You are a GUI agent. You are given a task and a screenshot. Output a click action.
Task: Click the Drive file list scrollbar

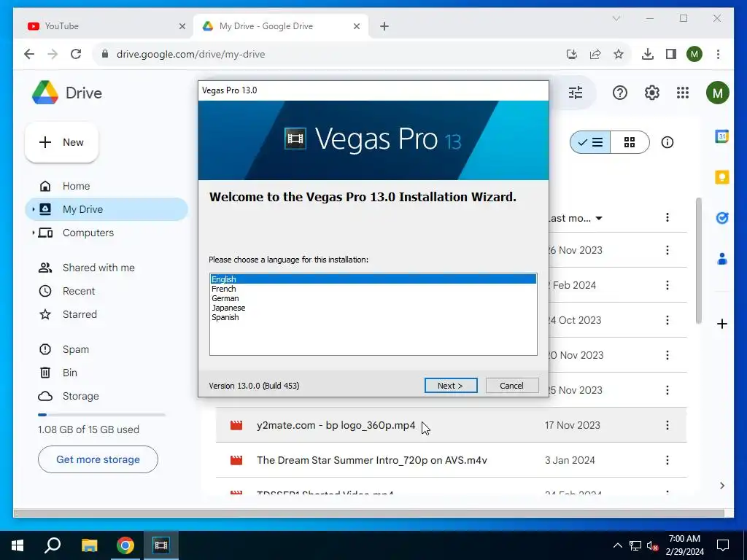pyautogui.click(x=698, y=261)
